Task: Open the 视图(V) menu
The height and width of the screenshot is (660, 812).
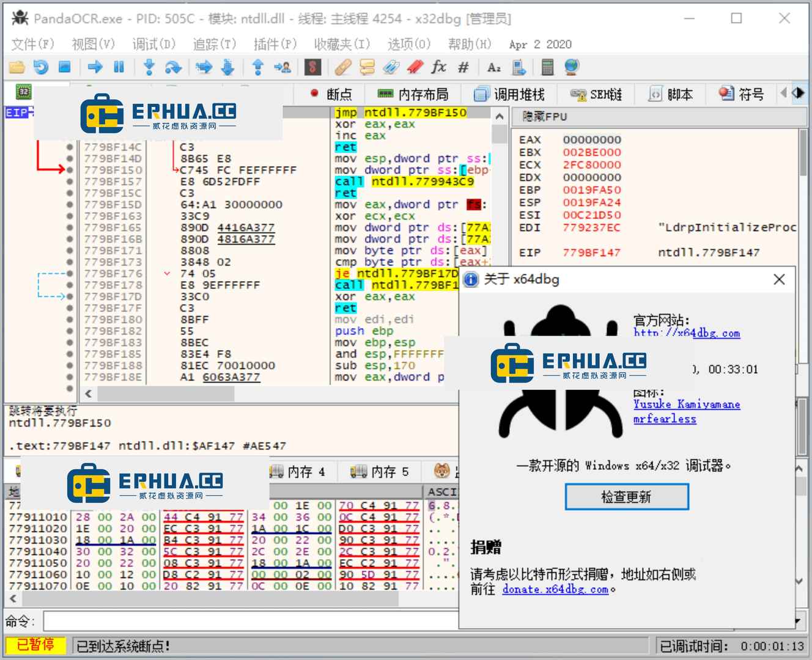Action: coord(93,44)
